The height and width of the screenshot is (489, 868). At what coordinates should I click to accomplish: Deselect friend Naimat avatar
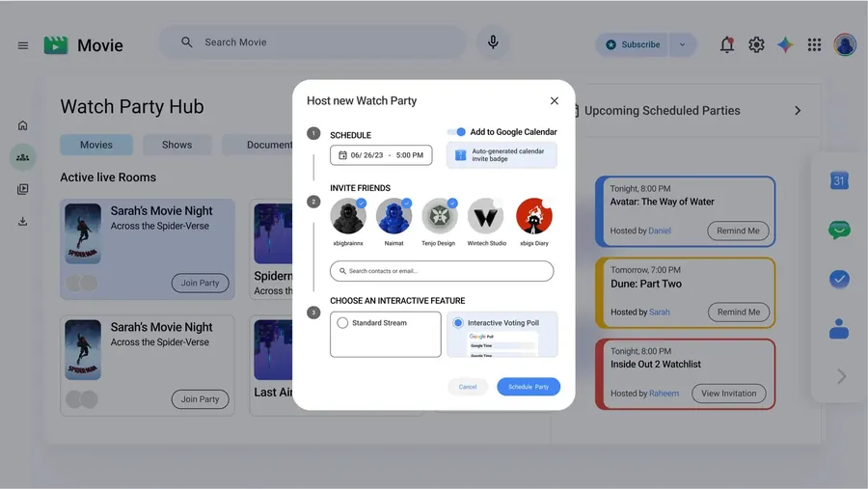[393, 216]
